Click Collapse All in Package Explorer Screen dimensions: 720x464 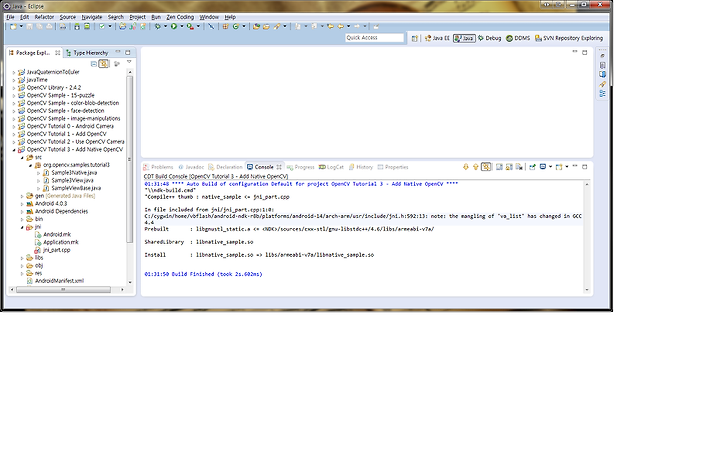click(94, 64)
